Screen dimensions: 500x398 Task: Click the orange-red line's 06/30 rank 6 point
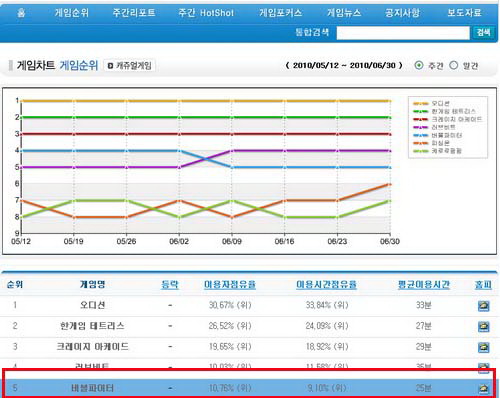[x=390, y=184]
